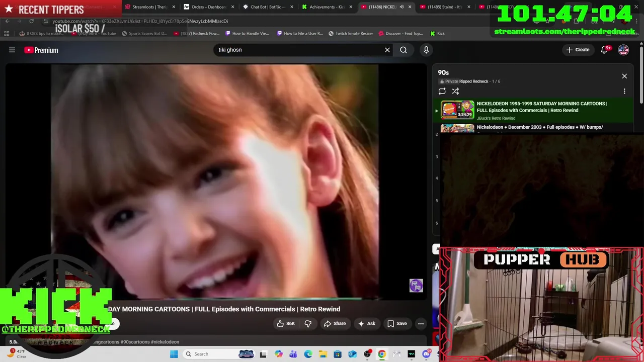Screen dimensions: 644x362
Task: Open the Create upload menu
Action: point(578,50)
